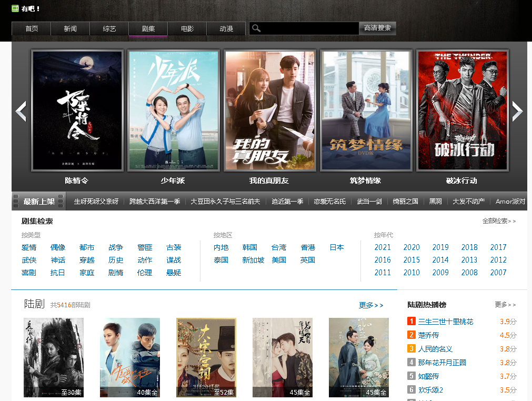Filter by genre 喜剧
The width and height of the screenshot is (532, 401).
click(x=29, y=273)
